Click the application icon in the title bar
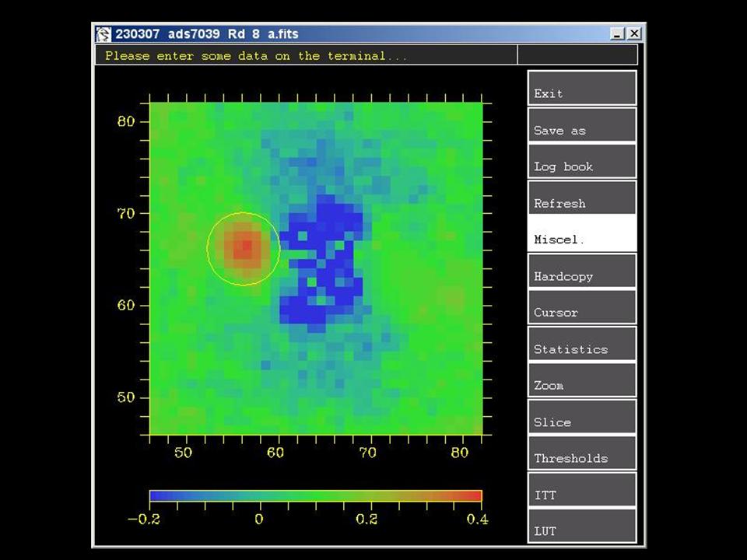The height and width of the screenshot is (560, 747). click(x=103, y=34)
